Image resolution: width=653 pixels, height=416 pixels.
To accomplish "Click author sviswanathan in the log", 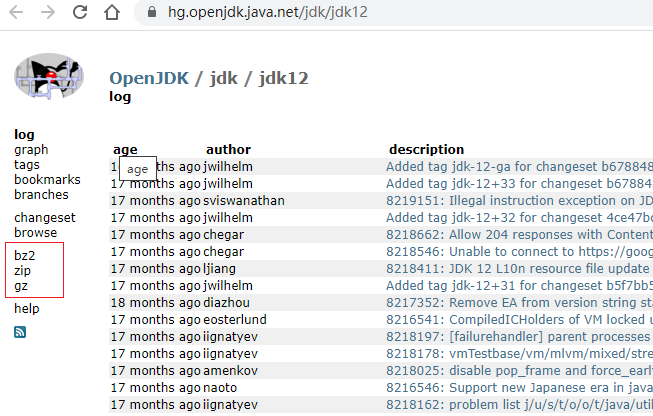I will coord(244,201).
